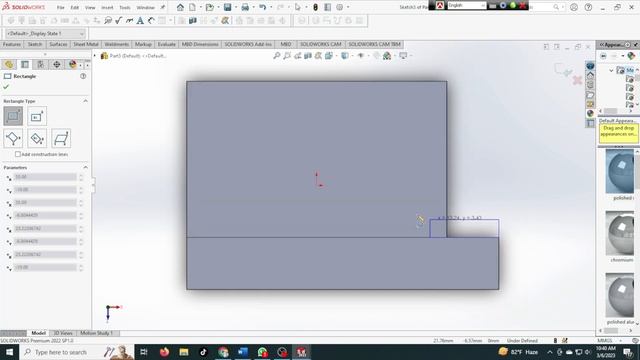Enable the Add construction lines checkbox

pyautogui.click(x=18, y=154)
